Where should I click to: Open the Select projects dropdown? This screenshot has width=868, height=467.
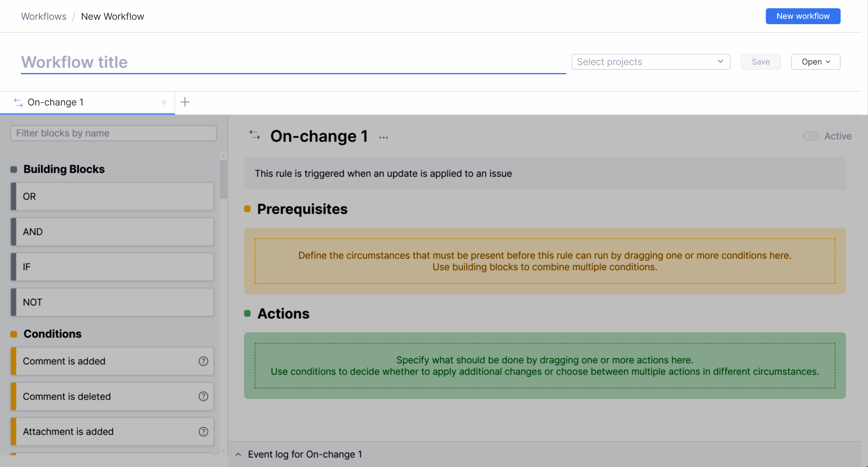[650, 62]
